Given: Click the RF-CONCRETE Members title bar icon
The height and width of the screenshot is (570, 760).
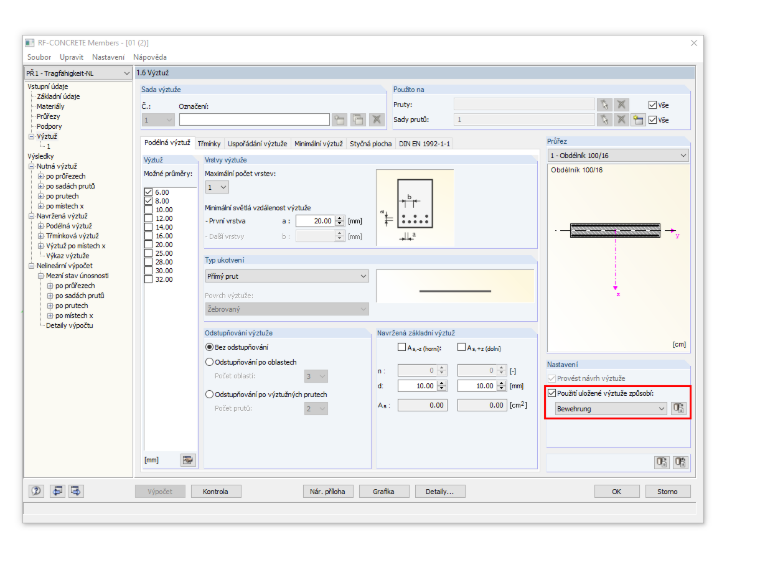Looking at the screenshot, I should (x=30, y=43).
